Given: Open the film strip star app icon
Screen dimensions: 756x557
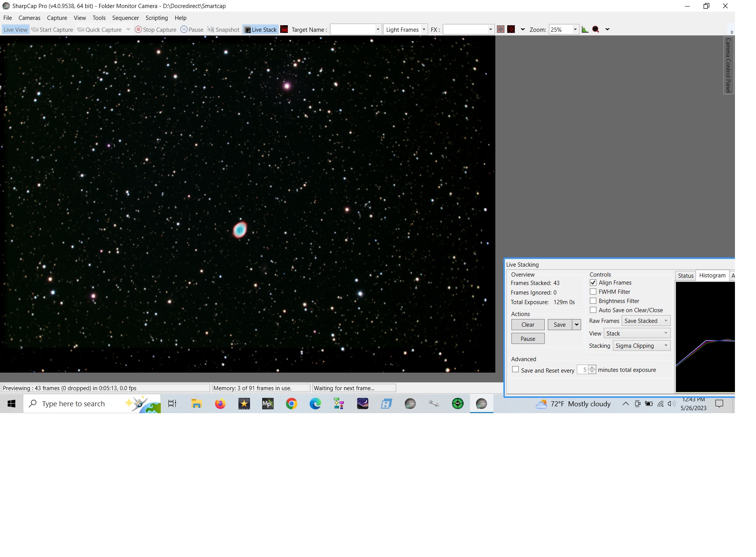Looking at the screenshot, I should coord(244,404).
